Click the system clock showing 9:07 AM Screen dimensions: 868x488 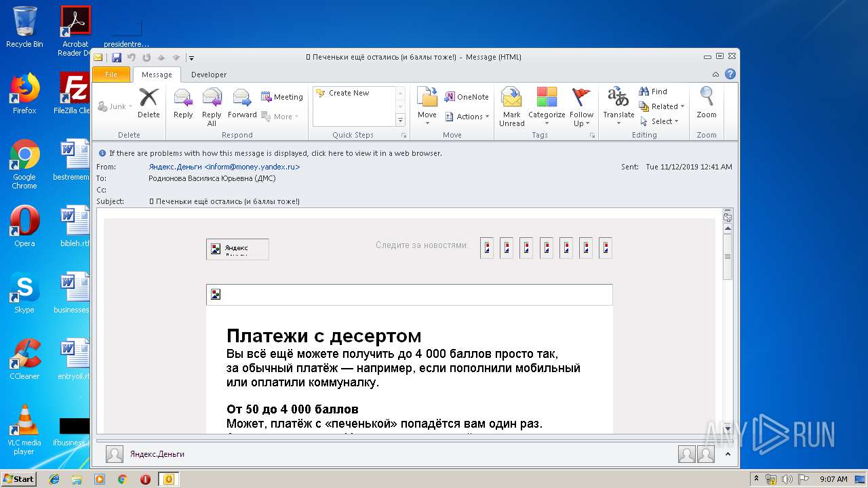click(833, 479)
